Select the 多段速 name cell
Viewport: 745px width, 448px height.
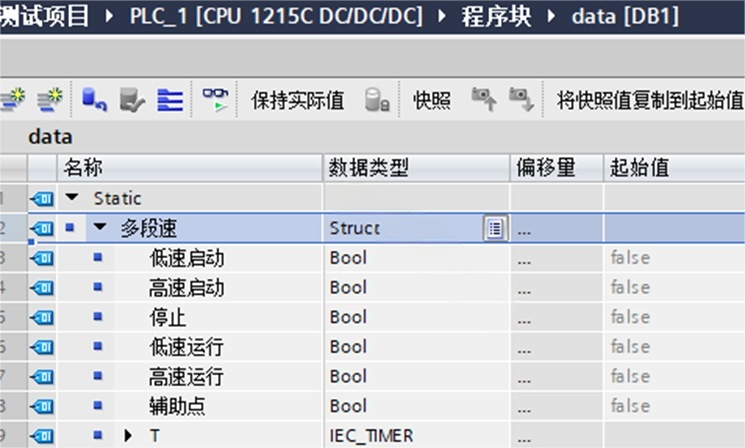coord(148,229)
